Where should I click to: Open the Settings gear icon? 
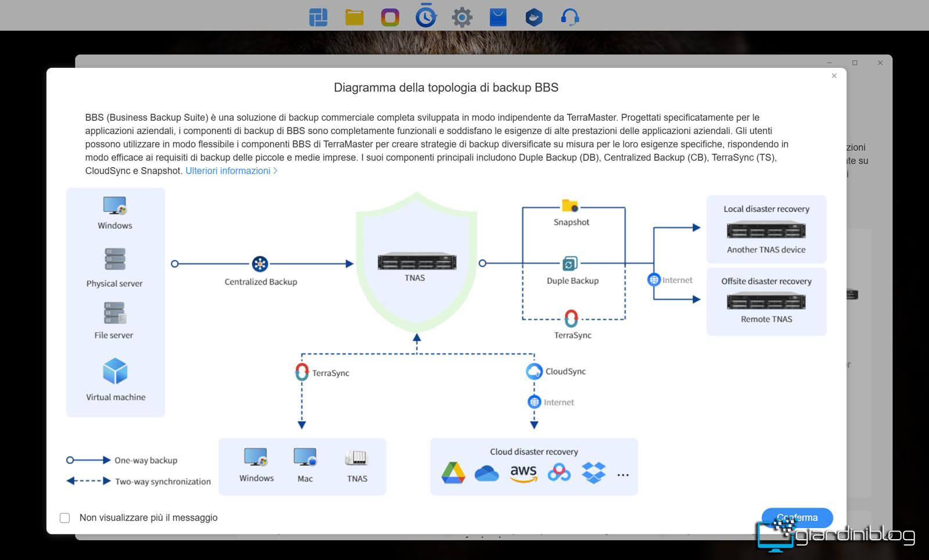pos(462,17)
